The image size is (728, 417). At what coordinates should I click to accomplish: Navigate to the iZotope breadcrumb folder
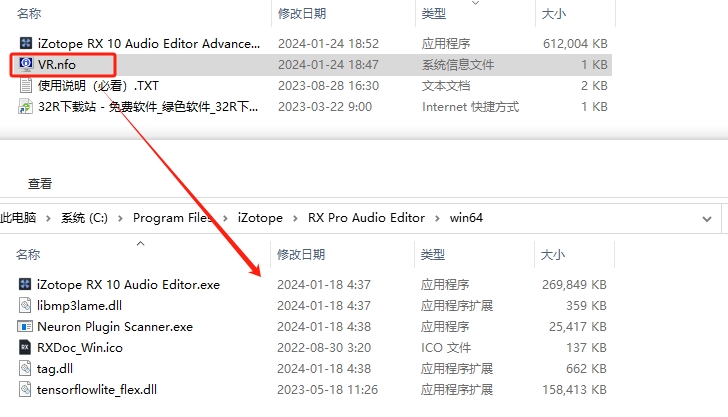pyautogui.click(x=260, y=218)
